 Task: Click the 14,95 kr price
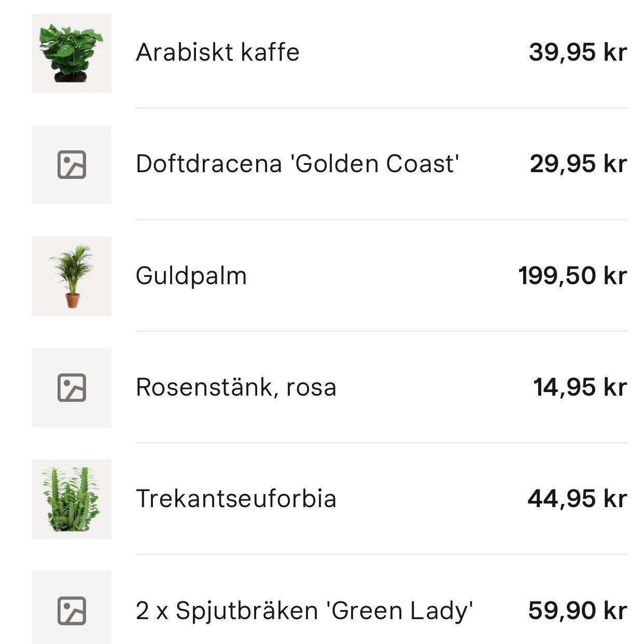(580, 387)
